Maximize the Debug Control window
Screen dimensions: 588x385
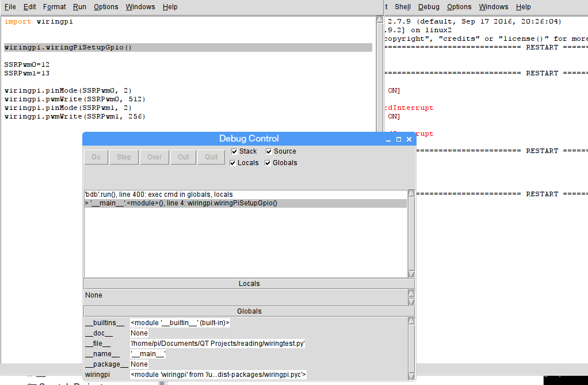pyautogui.click(x=399, y=139)
